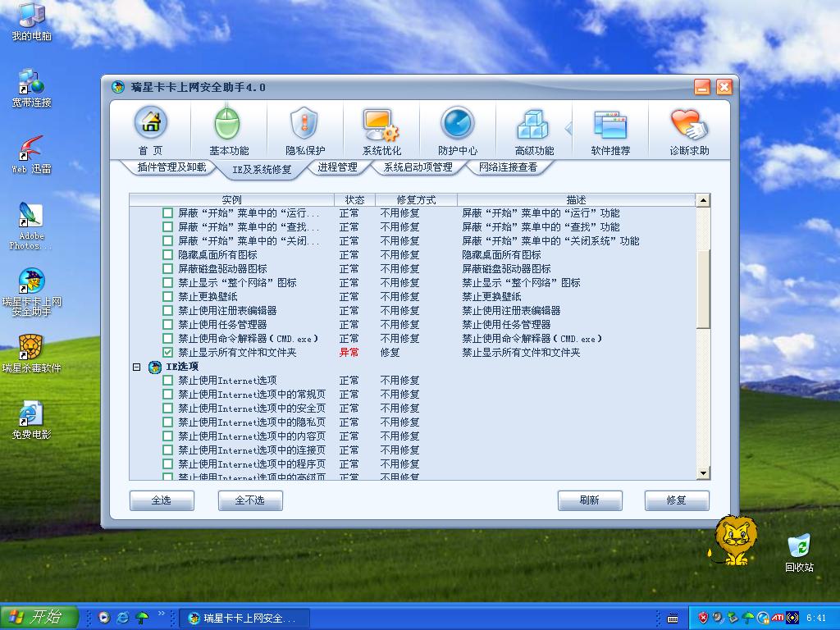Screen dimensions: 840x630
Task: Open 我的电脑 desktop icon
Action: pos(32,21)
